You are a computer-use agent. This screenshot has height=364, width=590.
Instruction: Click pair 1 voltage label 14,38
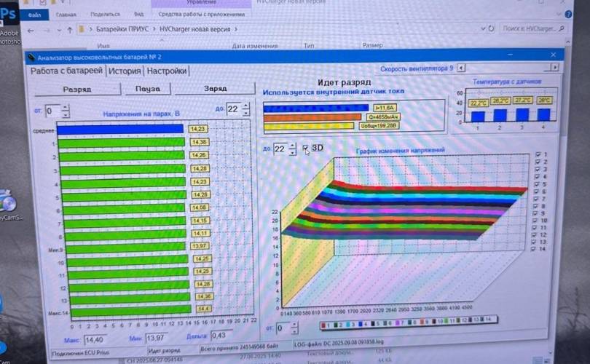pyautogui.click(x=199, y=142)
